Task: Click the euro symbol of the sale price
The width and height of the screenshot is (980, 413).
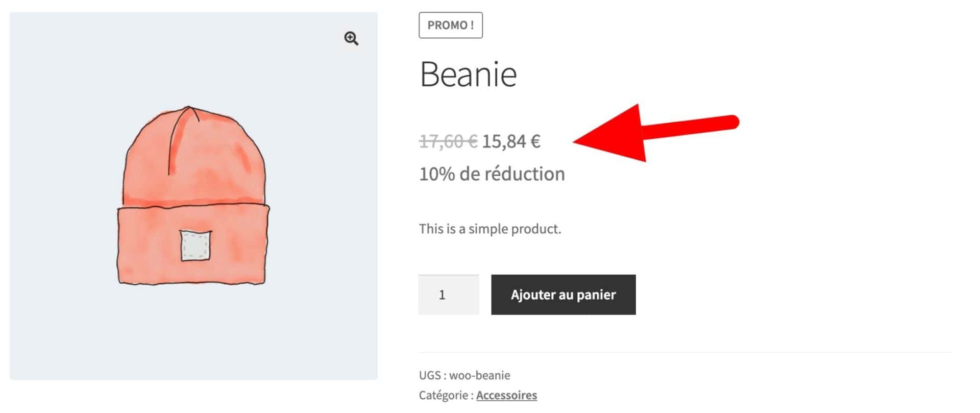Action: (x=535, y=141)
